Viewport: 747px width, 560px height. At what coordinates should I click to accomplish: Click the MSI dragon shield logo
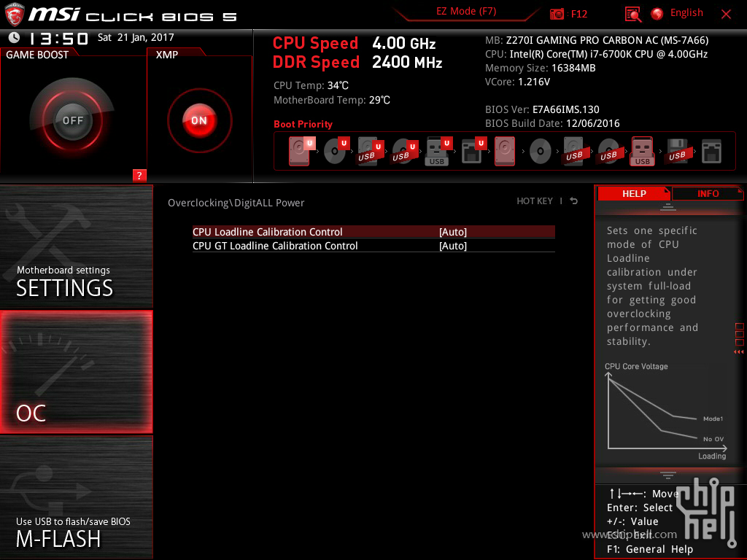pyautogui.click(x=15, y=15)
